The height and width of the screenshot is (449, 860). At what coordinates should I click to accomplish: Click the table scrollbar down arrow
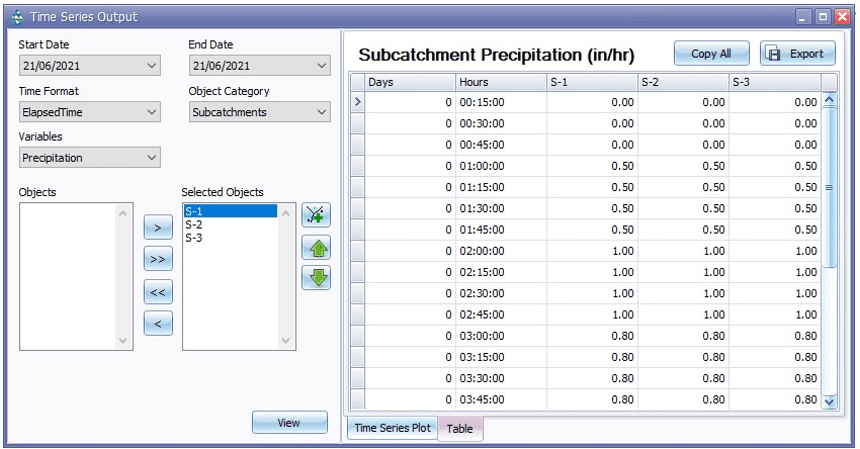pyautogui.click(x=829, y=402)
